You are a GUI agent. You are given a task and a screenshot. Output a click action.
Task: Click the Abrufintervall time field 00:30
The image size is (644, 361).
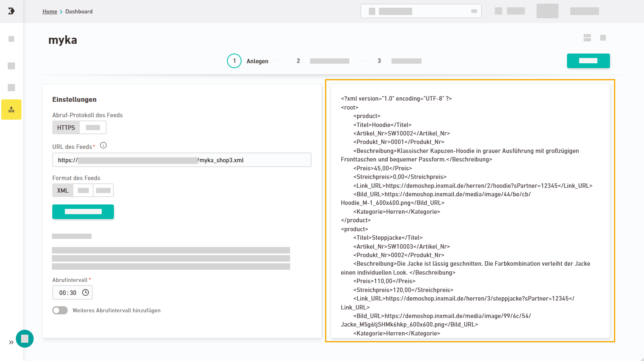tap(73, 292)
